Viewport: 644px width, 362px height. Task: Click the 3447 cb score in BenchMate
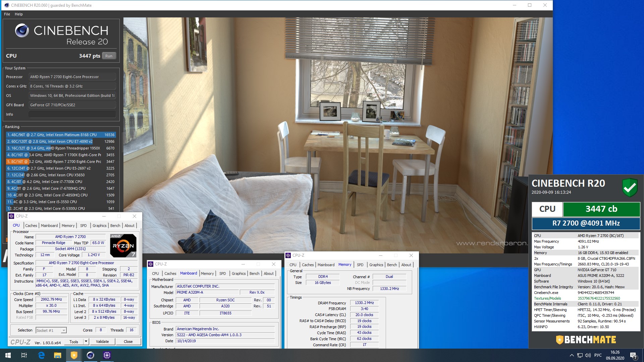[x=601, y=209]
